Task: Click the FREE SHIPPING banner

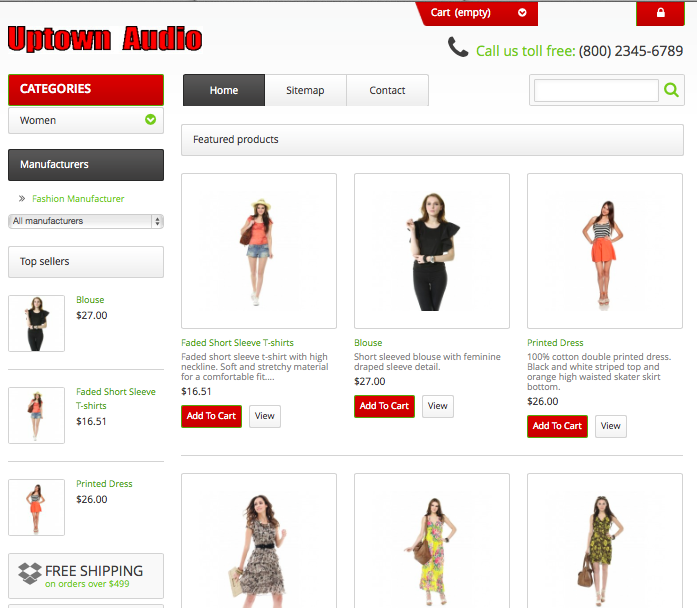Action: click(x=86, y=576)
